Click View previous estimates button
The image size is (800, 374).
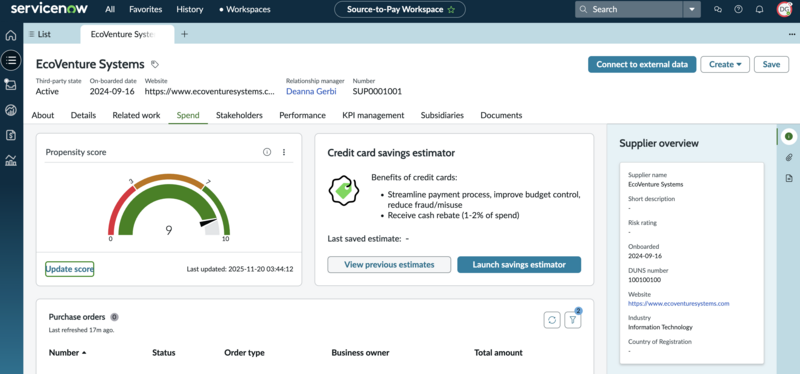(389, 264)
